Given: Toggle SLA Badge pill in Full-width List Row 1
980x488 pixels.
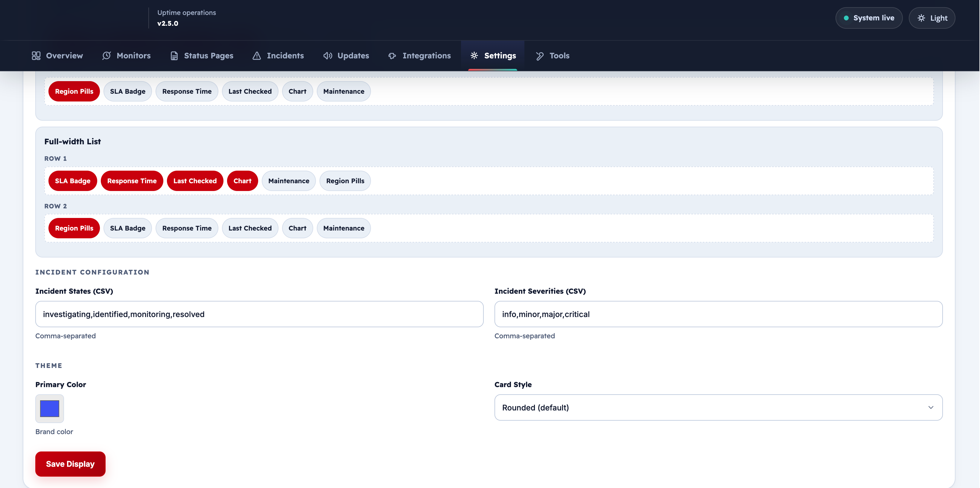Looking at the screenshot, I should (73, 181).
